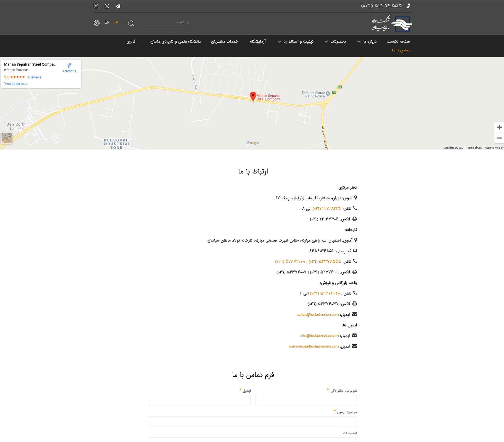Focus the نام و نام خانوادگی field
Viewport: 504px width, 442px height.
click(306, 400)
